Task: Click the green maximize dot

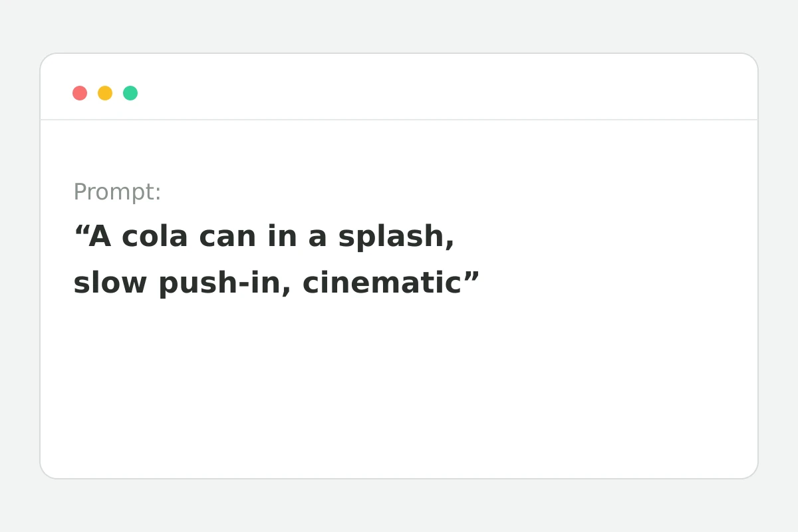Action: click(130, 93)
